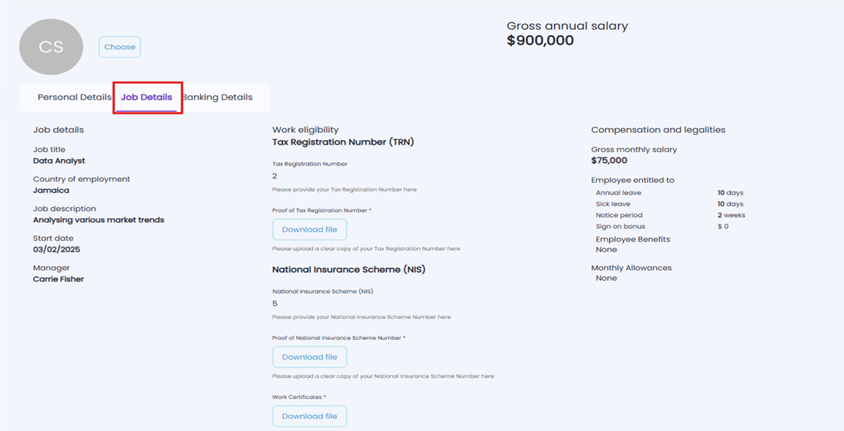
Task: Click manager name Carrie Fisher
Action: (x=58, y=279)
